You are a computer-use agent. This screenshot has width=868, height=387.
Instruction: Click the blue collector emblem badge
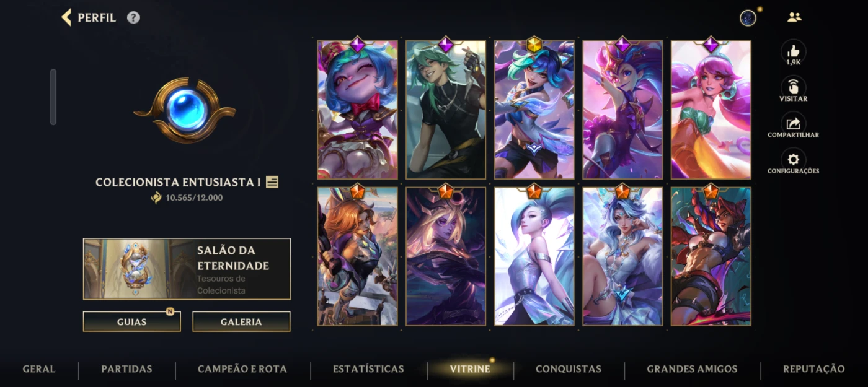click(x=185, y=110)
